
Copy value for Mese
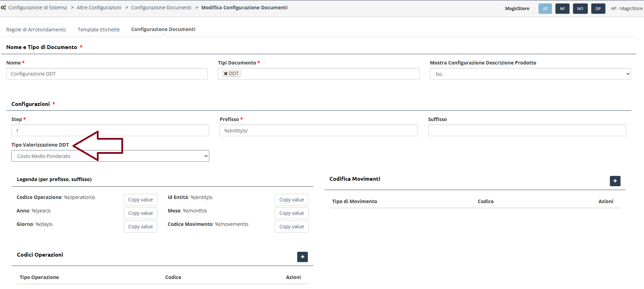[292, 213]
